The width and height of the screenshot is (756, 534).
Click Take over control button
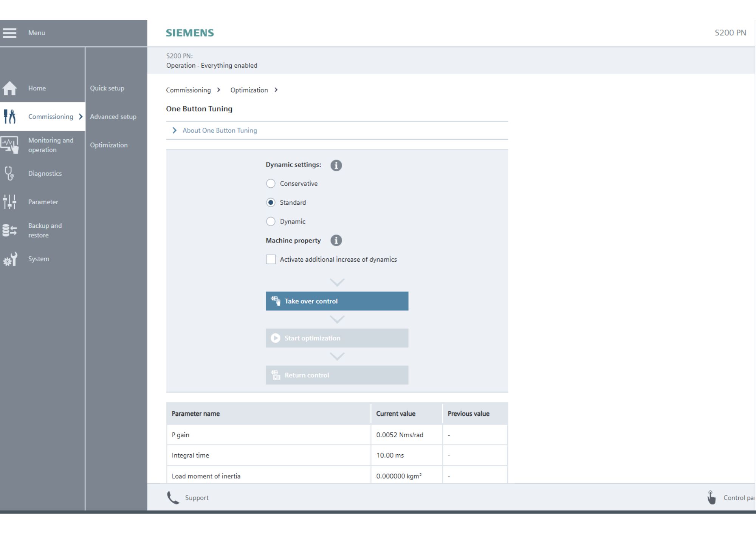pyautogui.click(x=337, y=301)
